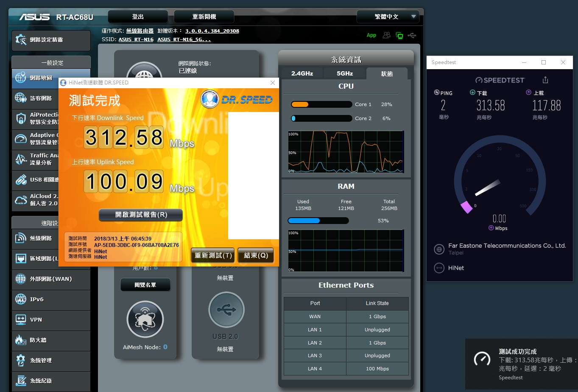This screenshot has width=578, height=392.
Task: Open AiCloud 2.0 cloud icon
Action: click(21, 200)
